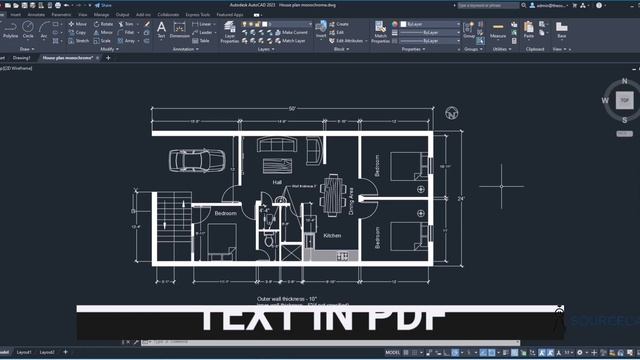Click Edit Attributes button
The width and height of the screenshot is (640, 360).
[346, 41]
